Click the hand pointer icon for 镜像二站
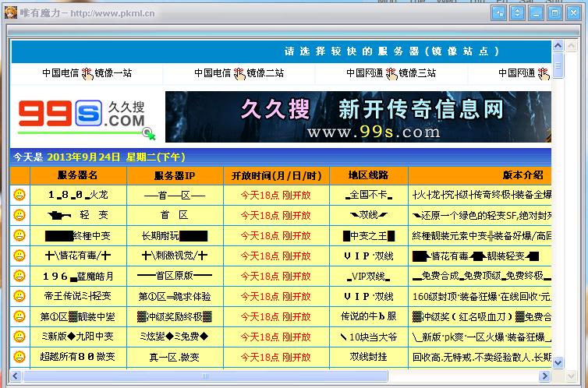 [239, 73]
